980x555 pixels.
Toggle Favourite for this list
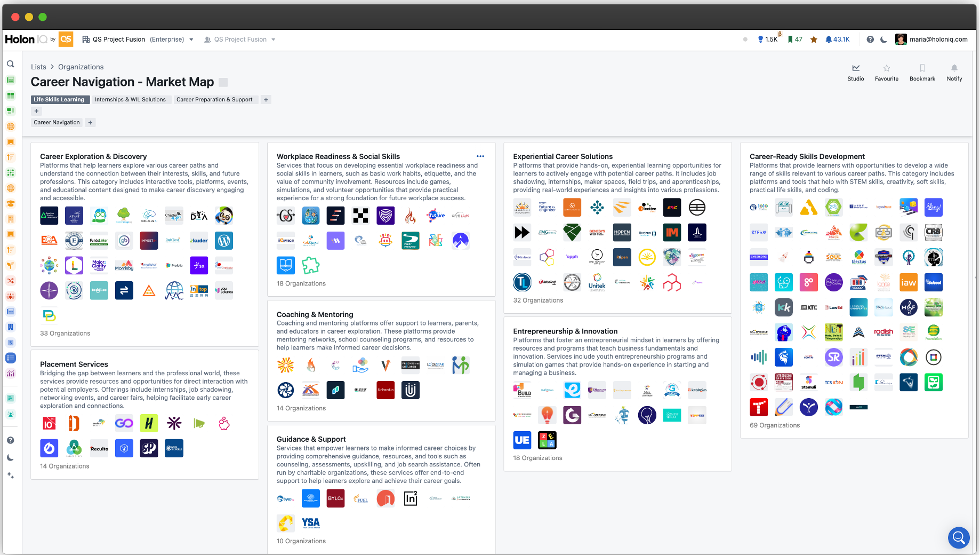tap(887, 73)
